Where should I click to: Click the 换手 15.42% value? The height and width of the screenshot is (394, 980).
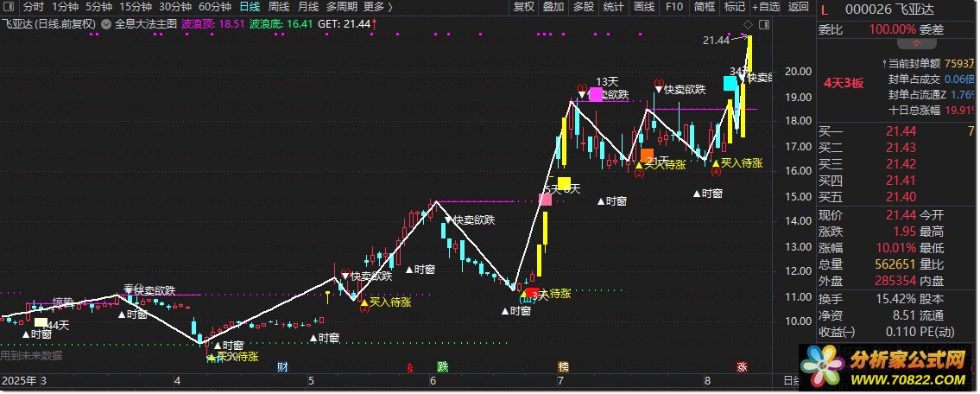tap(895, 299)
